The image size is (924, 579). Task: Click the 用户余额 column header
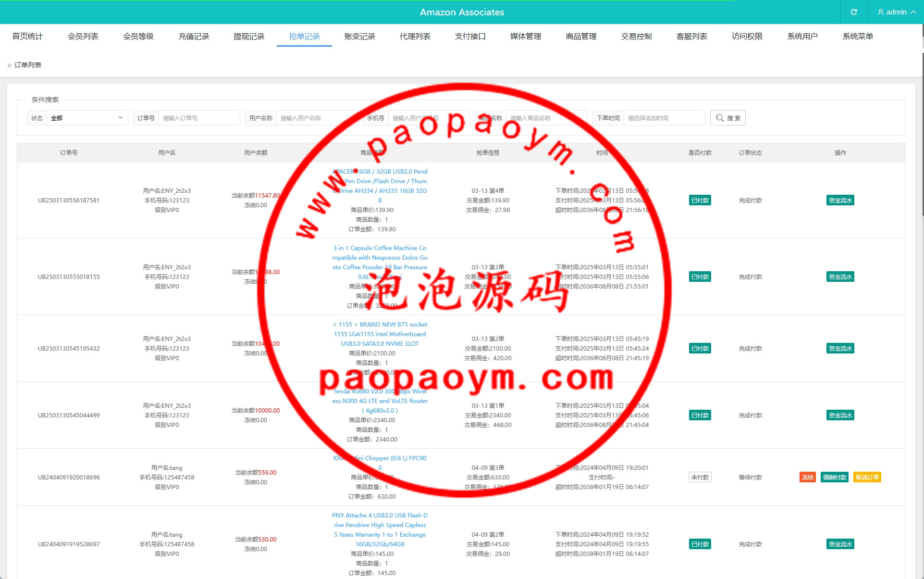256,153
